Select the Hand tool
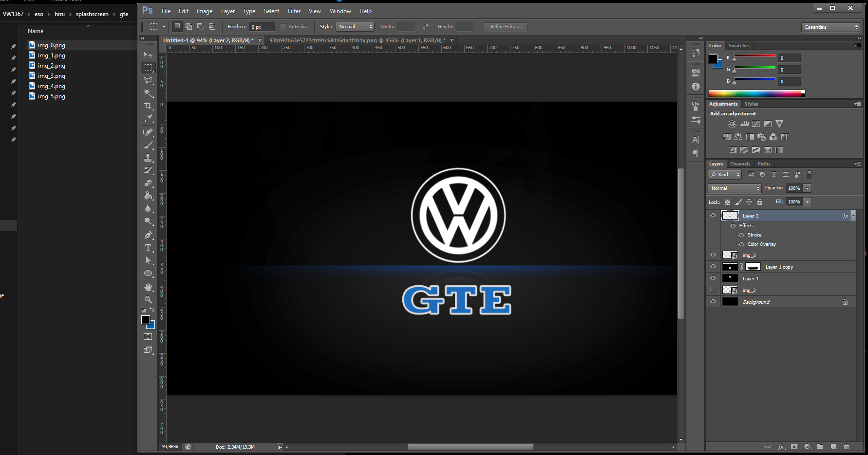Image resolution: width=868 pixels, height=455 pixels. (x=149, y=287)
